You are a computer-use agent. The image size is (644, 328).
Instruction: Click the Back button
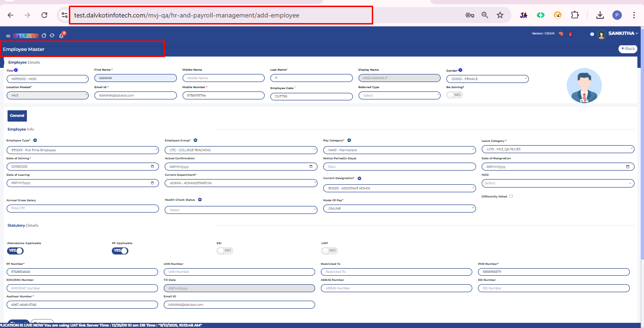pos(627,49)
